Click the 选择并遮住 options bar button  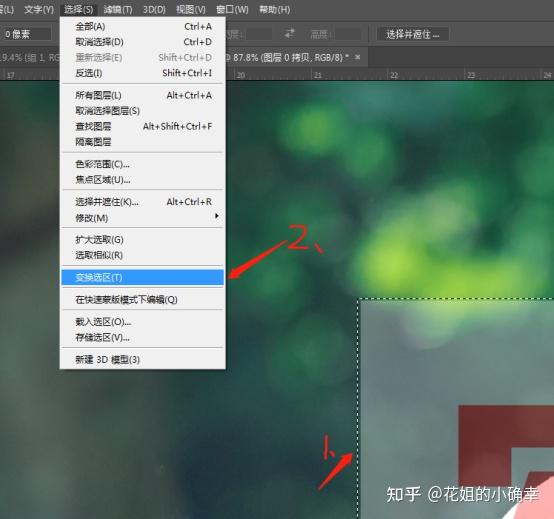(x=413, y=34)
